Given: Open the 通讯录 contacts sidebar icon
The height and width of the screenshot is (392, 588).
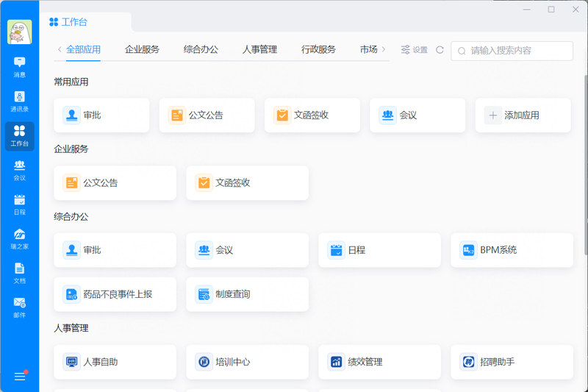Looking at the screenshot, I should point(20,101).
